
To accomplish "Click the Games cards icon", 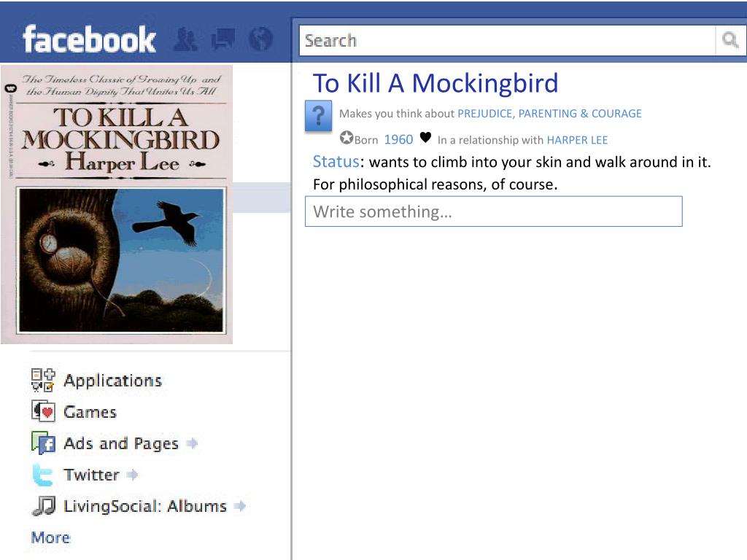I will coord(43,411).
